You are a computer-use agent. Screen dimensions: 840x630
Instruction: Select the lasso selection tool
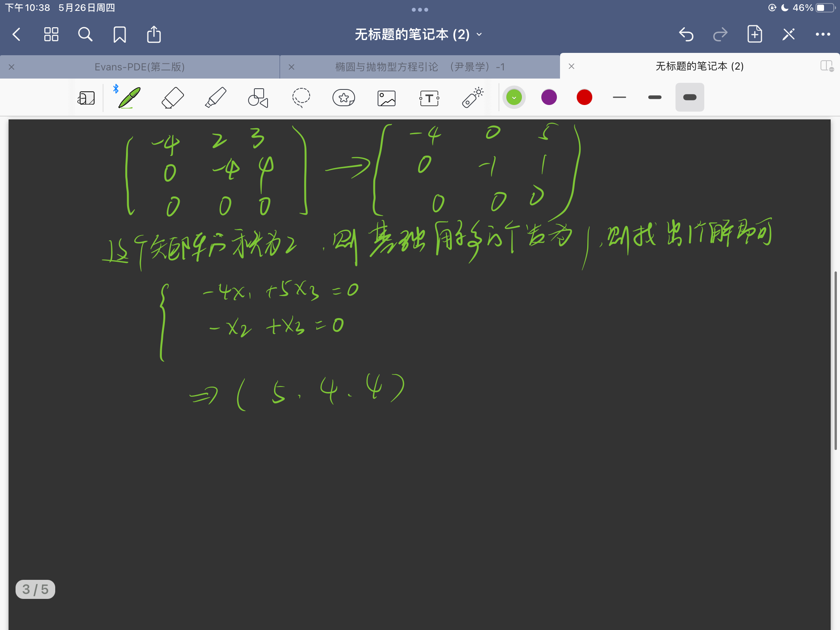301,98
